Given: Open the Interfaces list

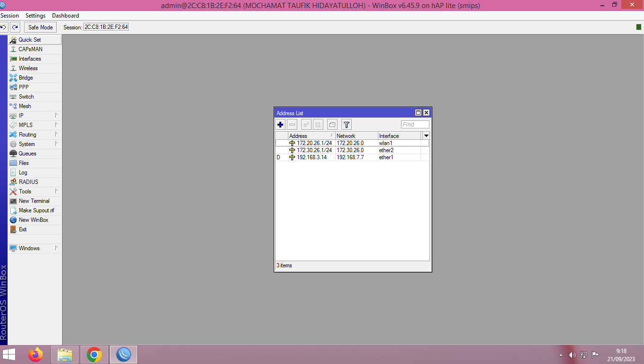Looking at the screenshot, I should (35, 59).
